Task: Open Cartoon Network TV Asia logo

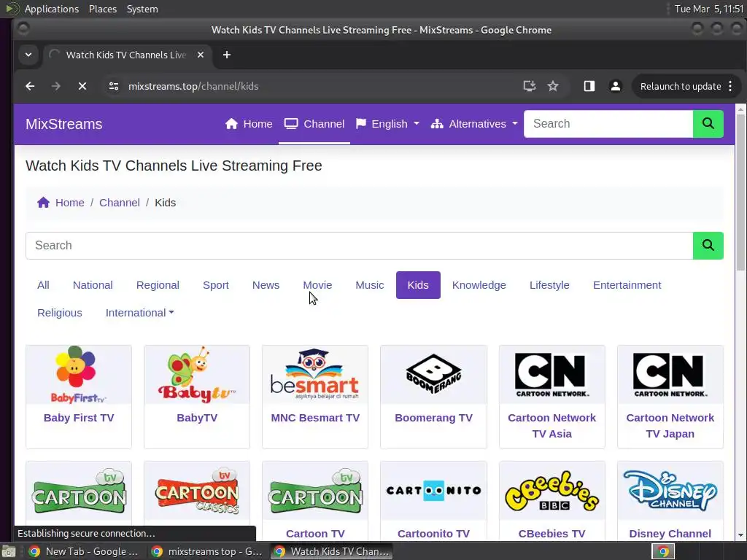Action: tap(551, 374)
